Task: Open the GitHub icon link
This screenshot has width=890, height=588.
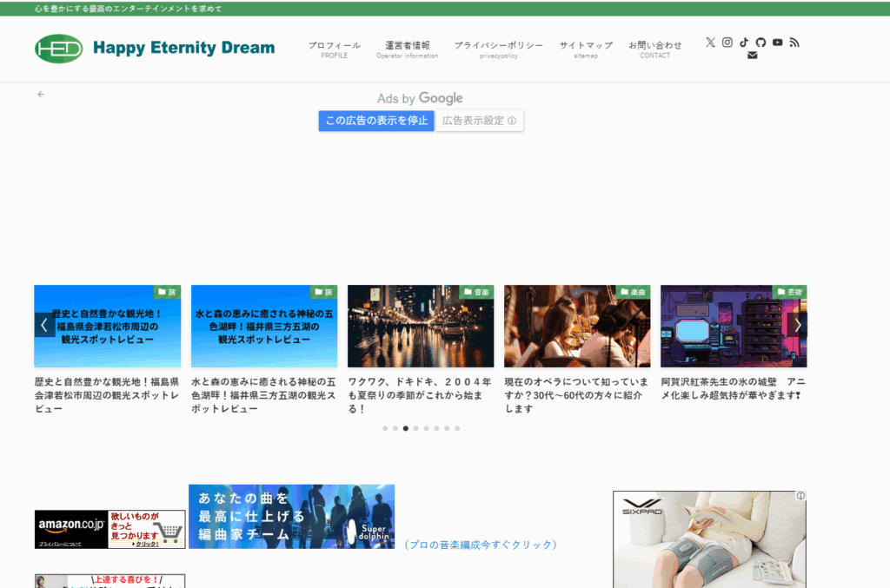Action: click(760, 43)
